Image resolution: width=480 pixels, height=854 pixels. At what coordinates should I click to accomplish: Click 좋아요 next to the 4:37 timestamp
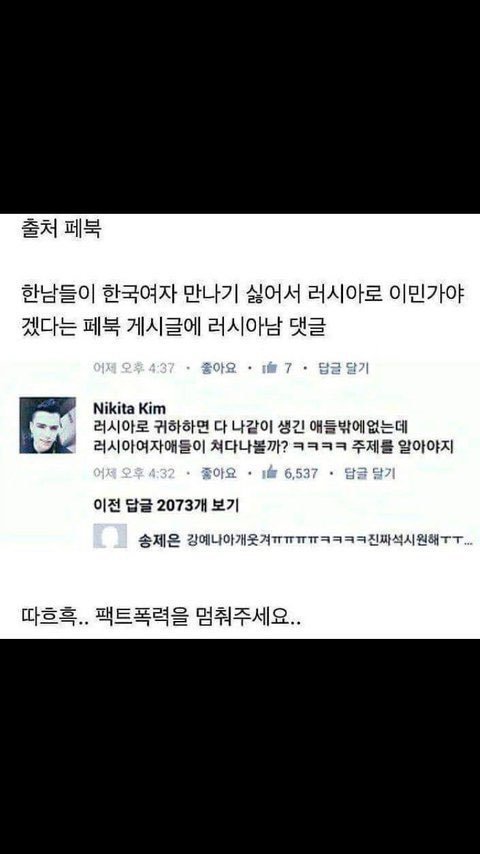tap(218, 369)
